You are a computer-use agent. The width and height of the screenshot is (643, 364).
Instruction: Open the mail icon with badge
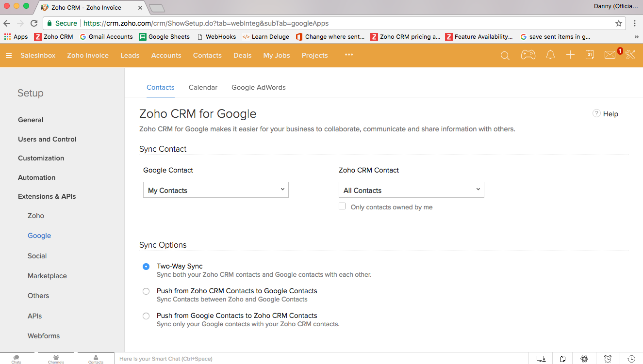click(x=610, y=55)
